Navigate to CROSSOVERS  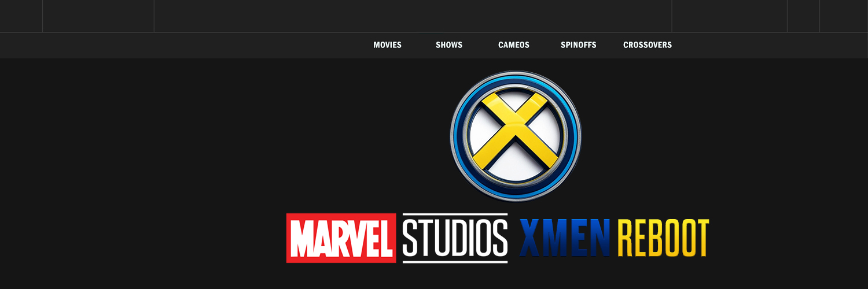pos(648,45)
